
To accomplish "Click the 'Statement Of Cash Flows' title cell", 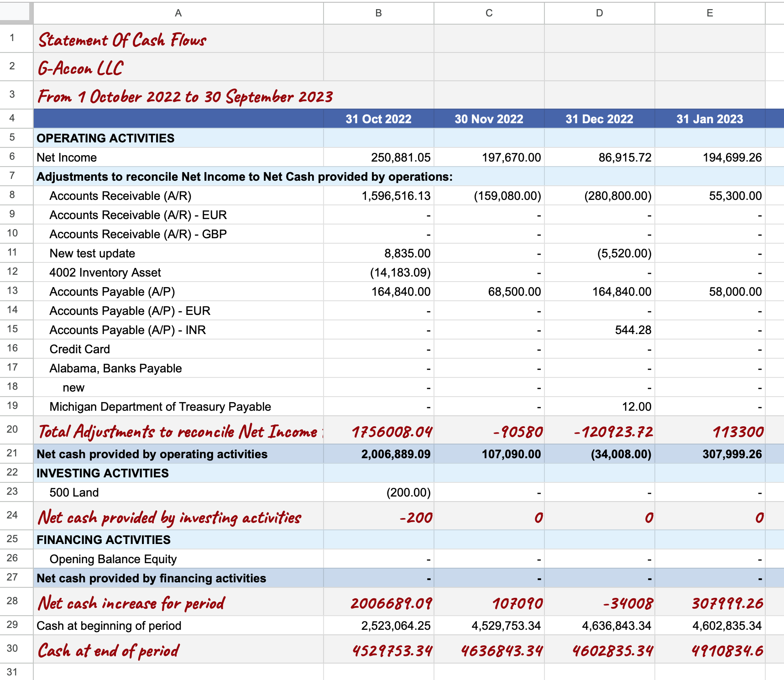I will click(178, 39).
